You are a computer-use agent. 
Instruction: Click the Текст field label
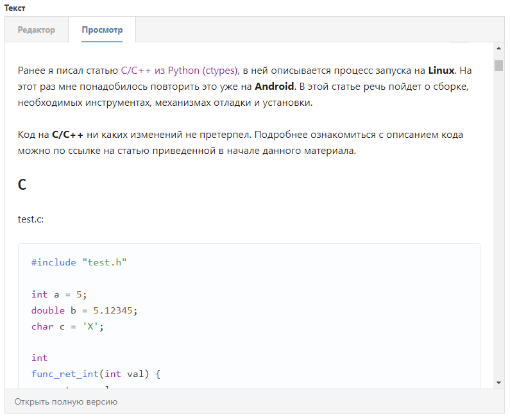pos(16,7)
